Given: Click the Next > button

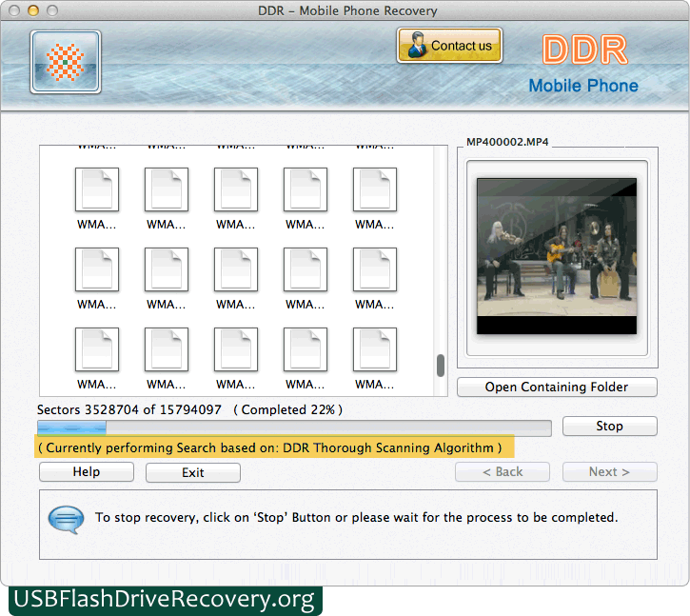Looking at the screenshot, I should [609, 471].
